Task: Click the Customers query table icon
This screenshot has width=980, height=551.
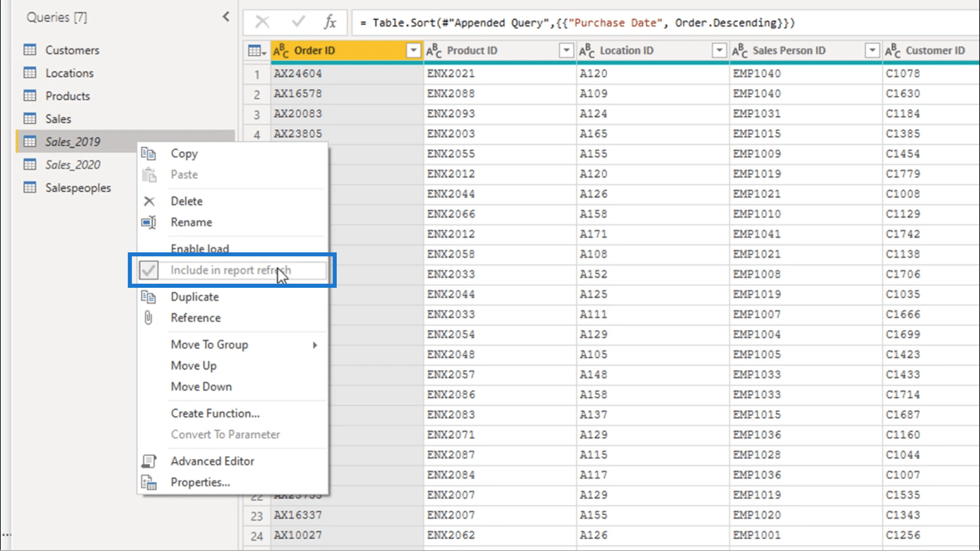Action: (30, 50)
